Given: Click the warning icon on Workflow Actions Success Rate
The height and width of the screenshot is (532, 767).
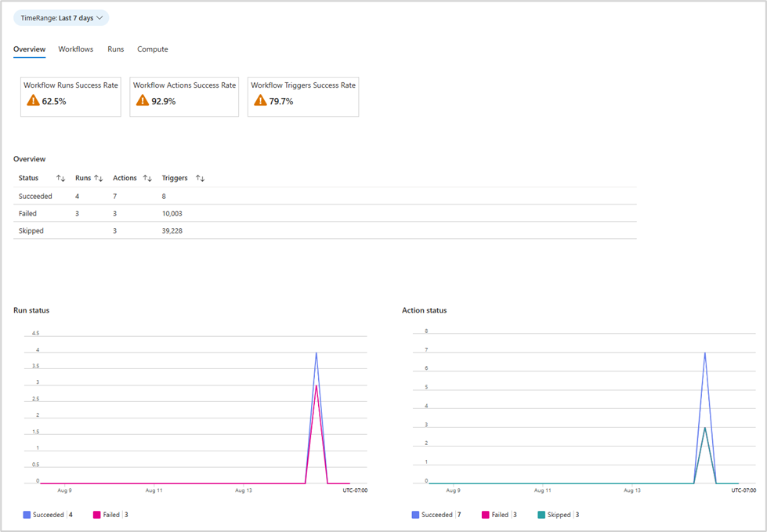Looking at the screenshot, I should [143, 100].
